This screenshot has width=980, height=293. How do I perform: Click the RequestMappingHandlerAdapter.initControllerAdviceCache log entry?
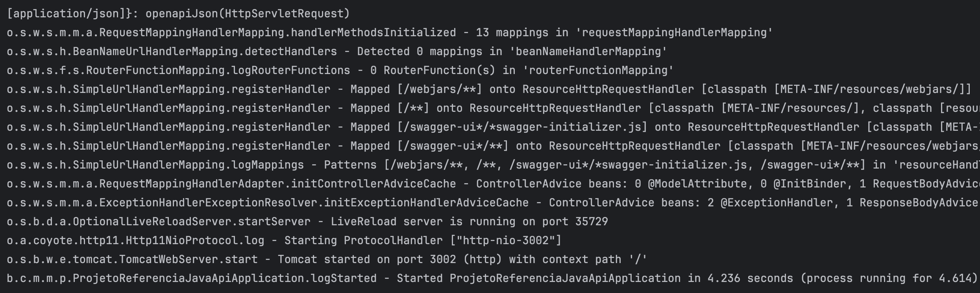click(x=231, y=184)
